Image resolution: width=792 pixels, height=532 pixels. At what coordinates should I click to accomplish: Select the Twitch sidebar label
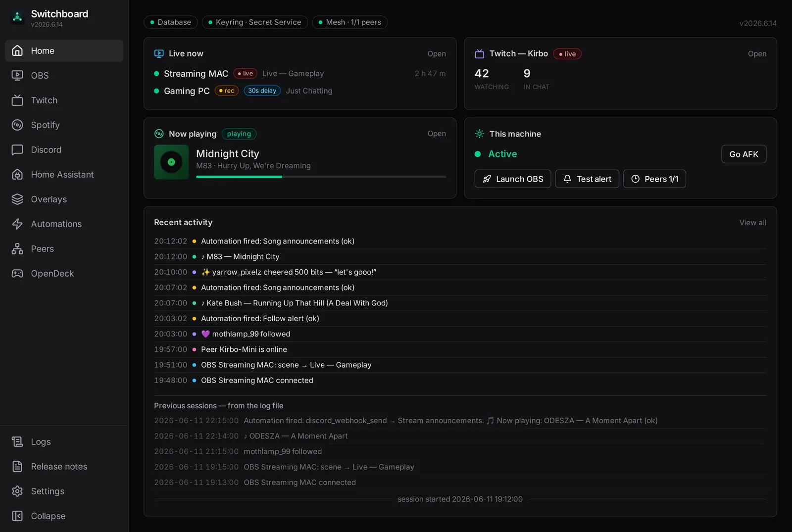point(44,100)
